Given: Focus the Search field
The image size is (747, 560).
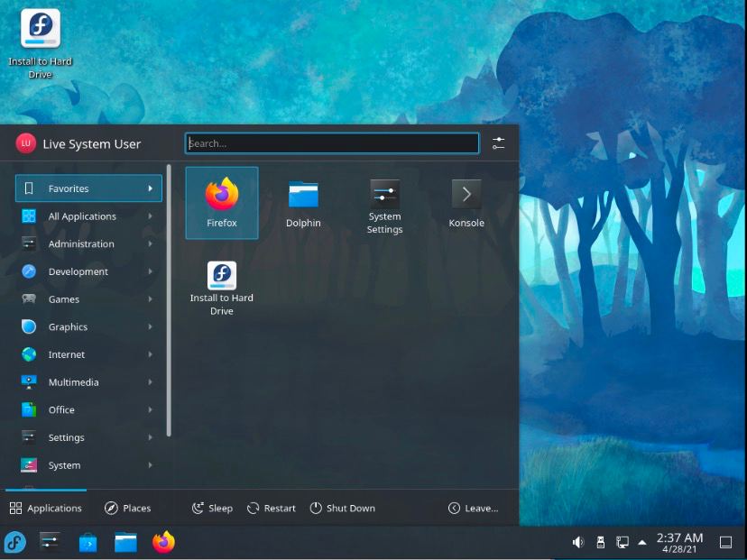Looking at the screenshot, I should point(332,143).
